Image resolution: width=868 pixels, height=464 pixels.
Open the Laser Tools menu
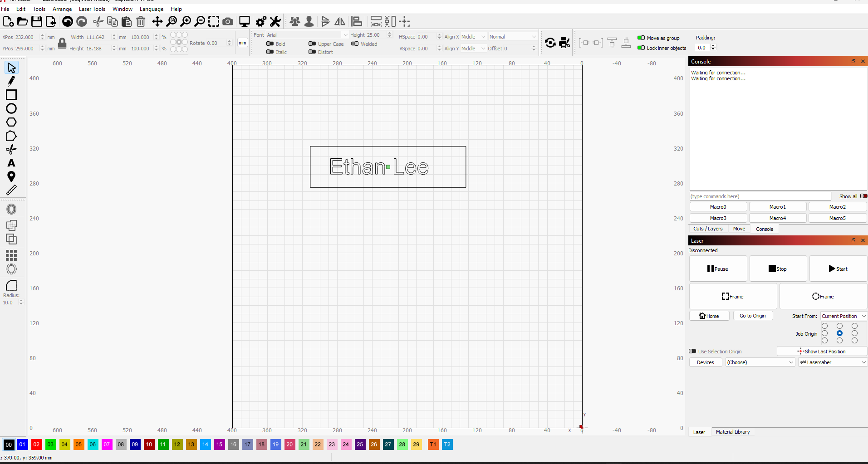[x=92, y=9]
